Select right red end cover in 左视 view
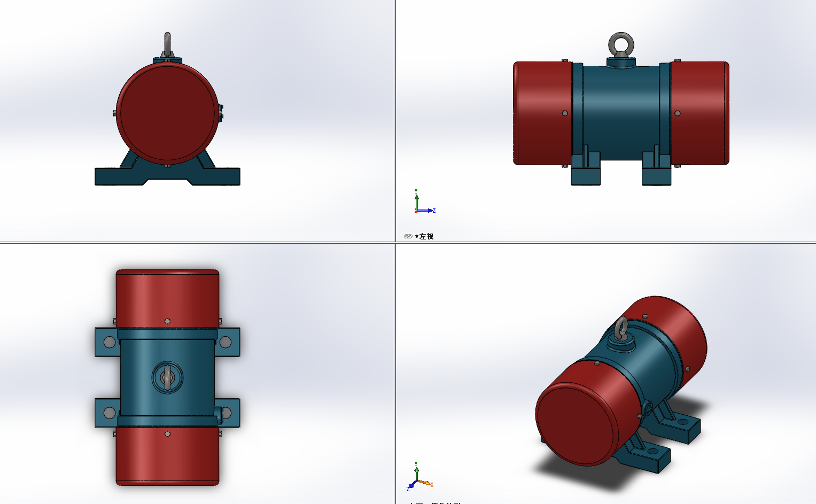This screenshot has width=816, height=504. (700, 113)
